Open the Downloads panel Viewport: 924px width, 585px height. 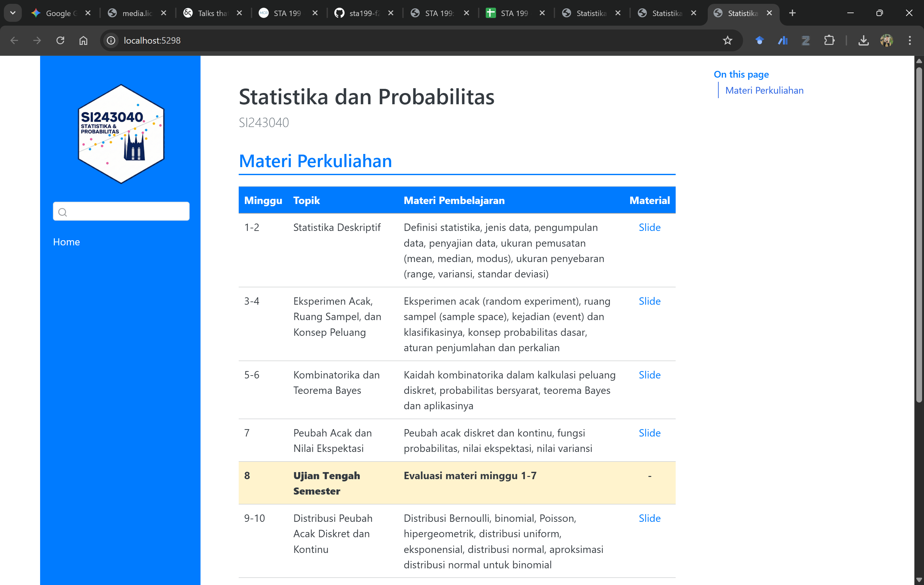click(863, 40)
